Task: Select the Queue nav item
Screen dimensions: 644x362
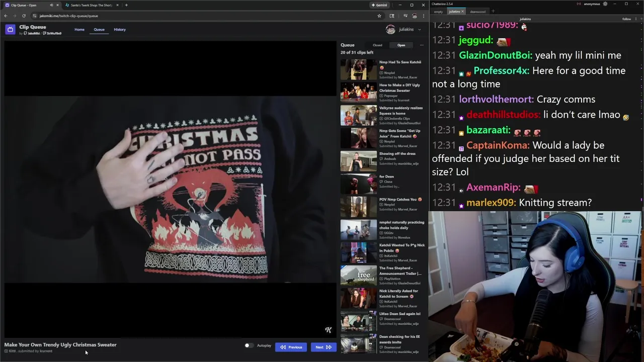Action: [99, 30]
